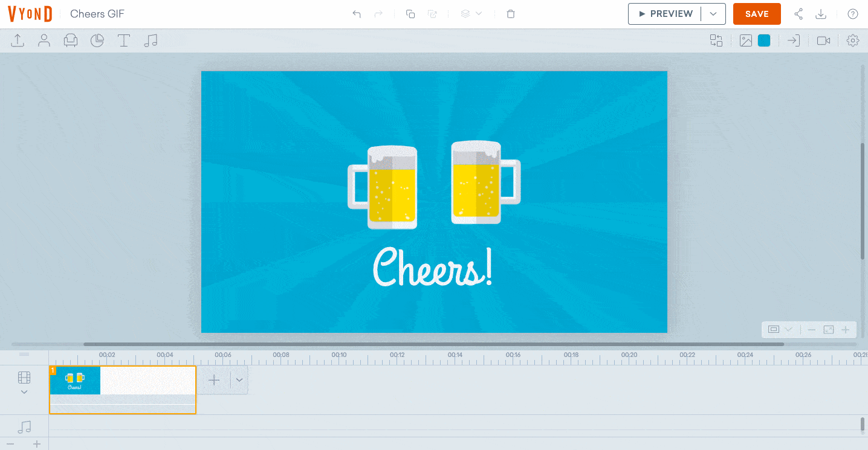Open the add scene options chevron
868x450 pixels.
pos(239,380)
